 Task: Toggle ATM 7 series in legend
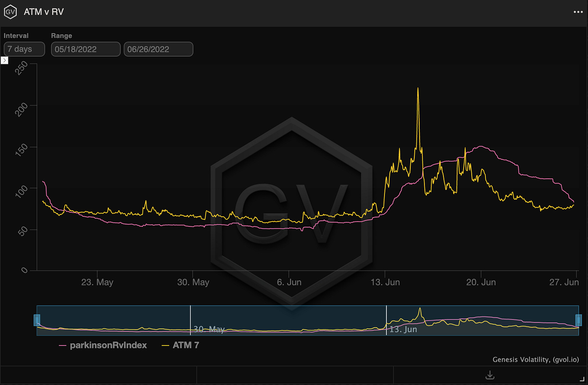click(180, 345)
